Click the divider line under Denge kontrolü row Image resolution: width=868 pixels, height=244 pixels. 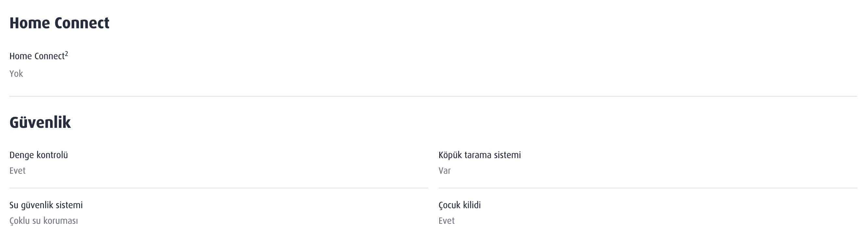[x=219, y=188]
